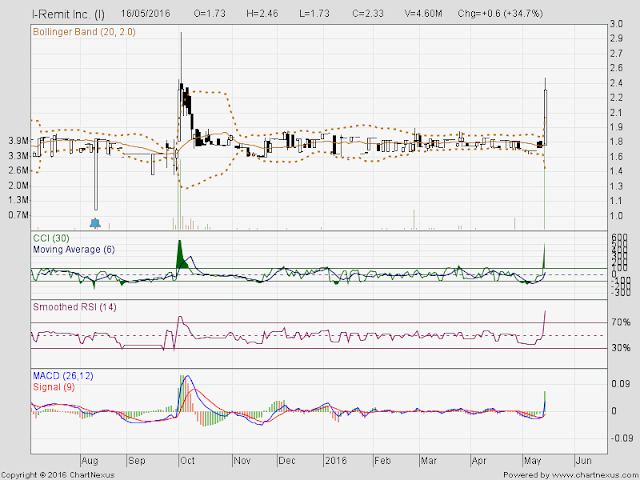Click the date 16/05/2016 in header
This screenshot has height=480, width=640.
(145, 13)
